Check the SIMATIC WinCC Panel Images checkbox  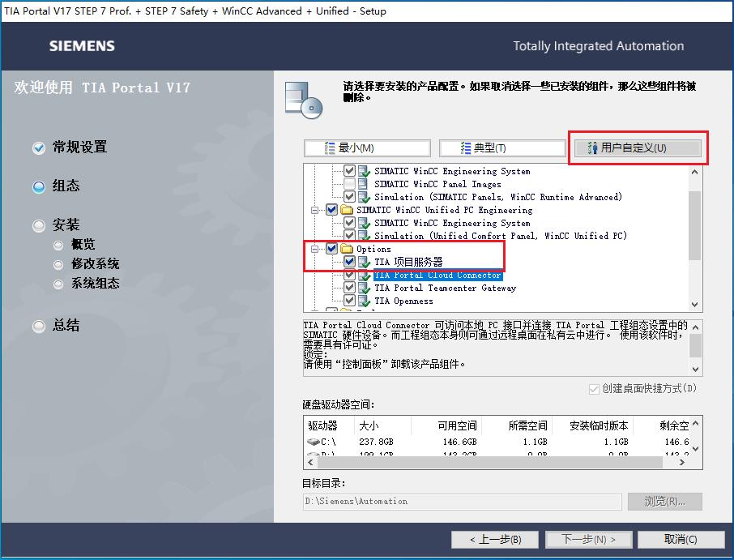(x=349, y=183)
